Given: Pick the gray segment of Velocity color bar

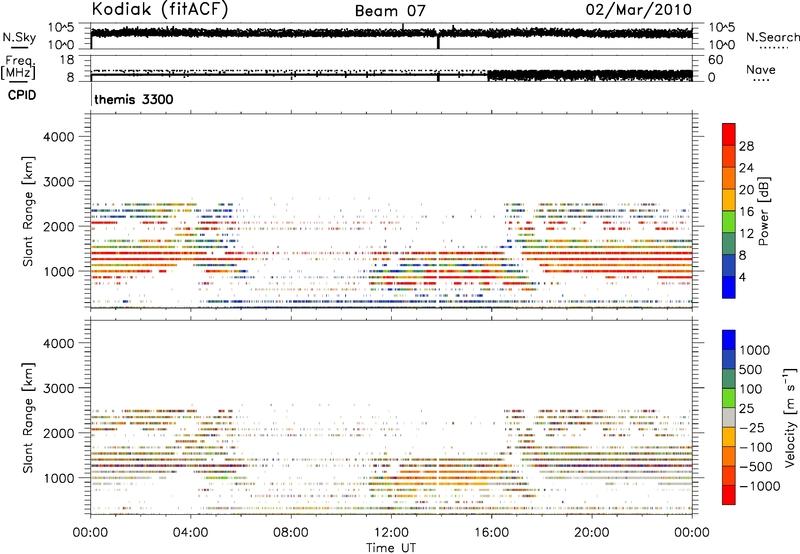Looking at the screenshot, I should pos(729,417).
